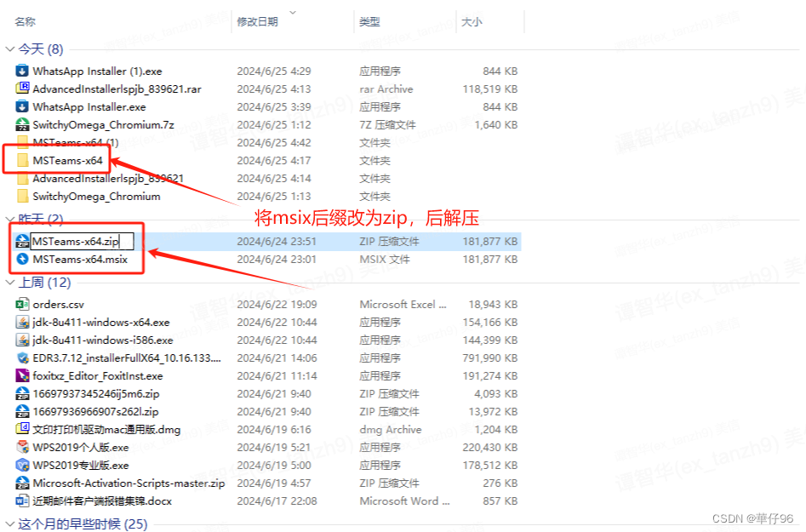The width and height of the screenshot is (806, 532).
Task: Click the 16697937345246ij5m6.zip file icon
Action: (x=22, y=394)
